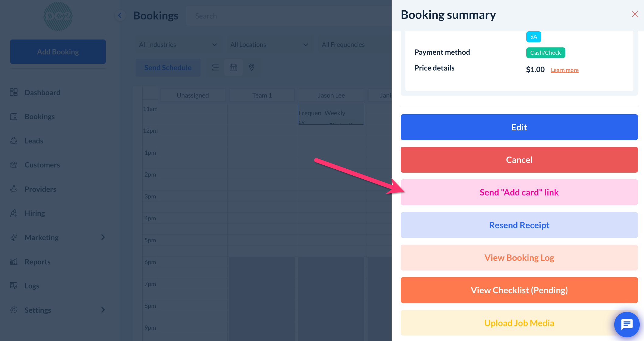Switch to calendar view icon
The height and width of the screenshot is (341, 644).
[x=233, y=67]
